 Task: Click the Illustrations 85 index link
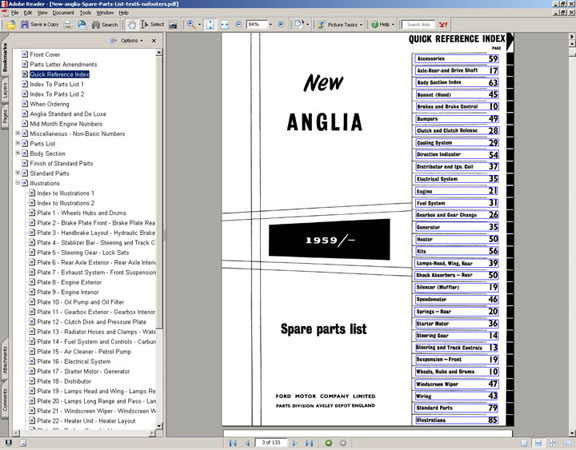[x=456, y=420]
